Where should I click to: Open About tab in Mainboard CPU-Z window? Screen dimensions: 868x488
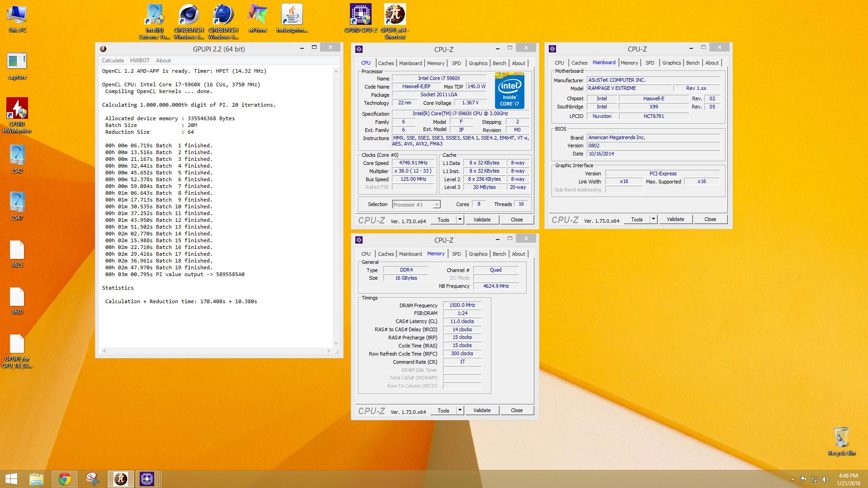712,63
